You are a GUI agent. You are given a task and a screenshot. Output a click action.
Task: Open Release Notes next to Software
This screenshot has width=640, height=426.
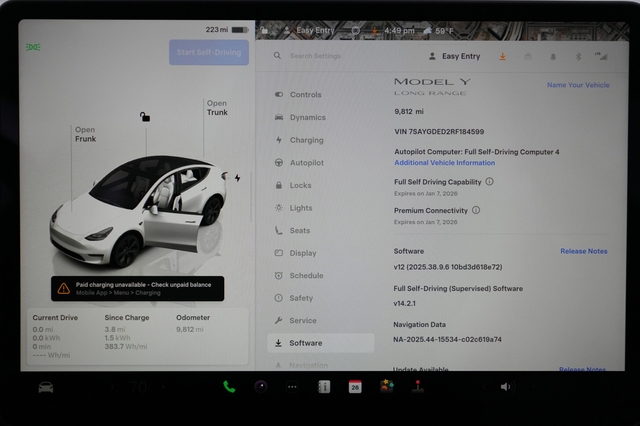pos(584,251)
